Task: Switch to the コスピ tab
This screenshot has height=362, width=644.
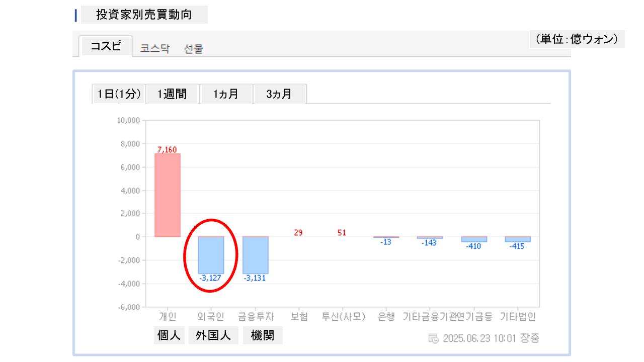Action: 106,46
